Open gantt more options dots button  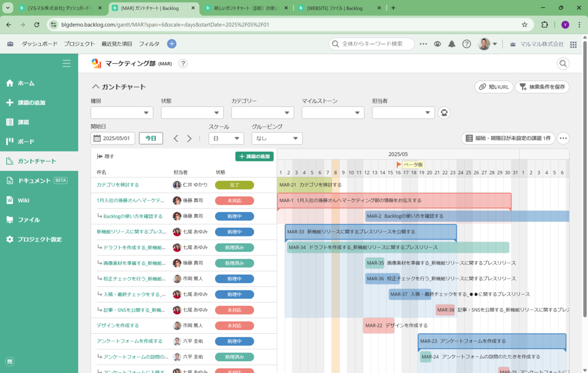point(563,138)
